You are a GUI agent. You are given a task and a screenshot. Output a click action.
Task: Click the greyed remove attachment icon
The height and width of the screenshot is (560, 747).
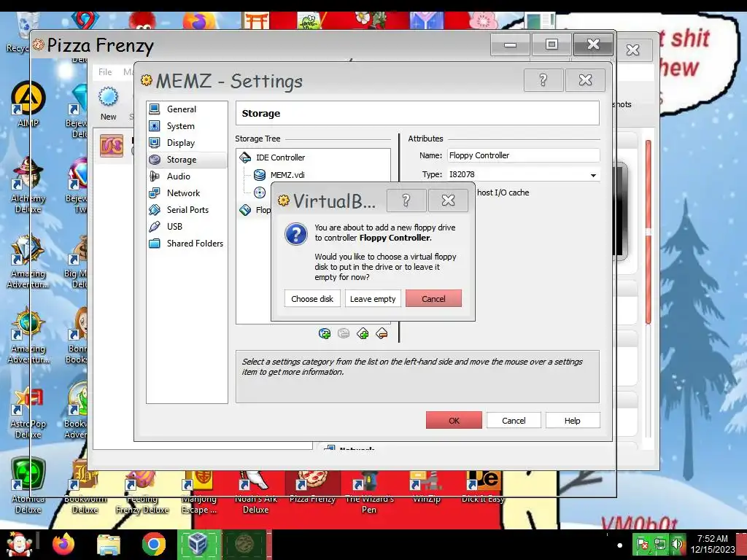click(x=344, y=333)
